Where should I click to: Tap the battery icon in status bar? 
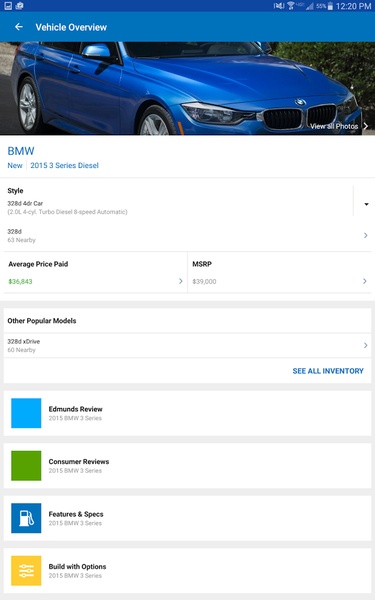point(330,6)
